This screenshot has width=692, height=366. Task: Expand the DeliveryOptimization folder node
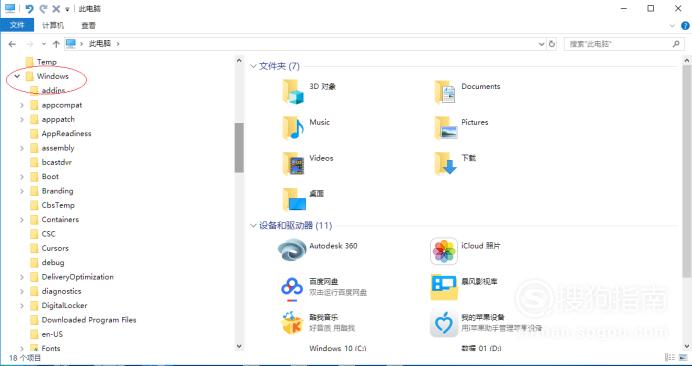point(22,277)
